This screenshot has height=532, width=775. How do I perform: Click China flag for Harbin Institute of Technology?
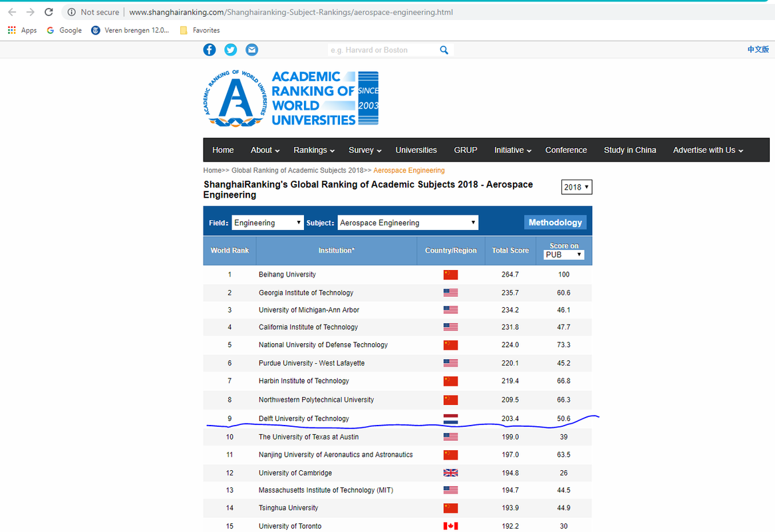(450, 381)
